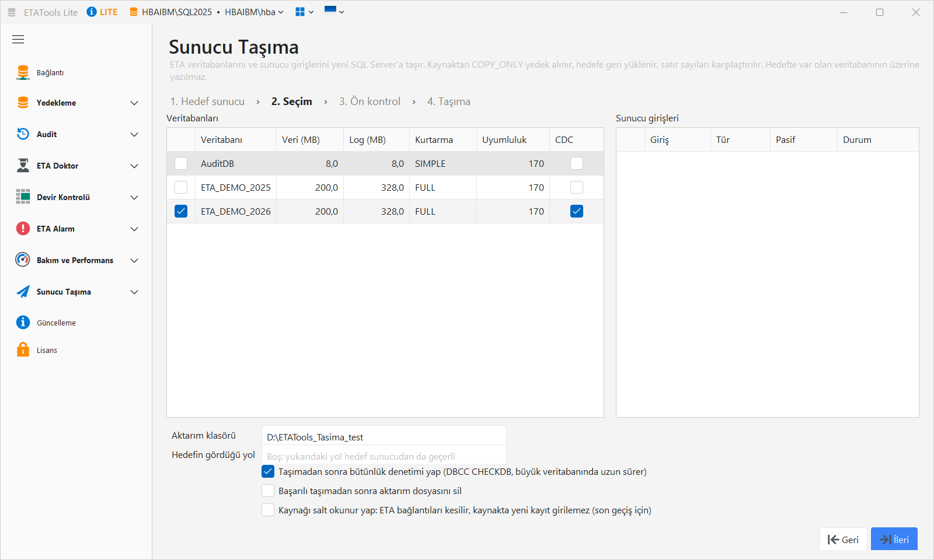Check the AuditDB row selection checkbox
Viewport: 934px width, 560px height.
click(x=181, y=163)
